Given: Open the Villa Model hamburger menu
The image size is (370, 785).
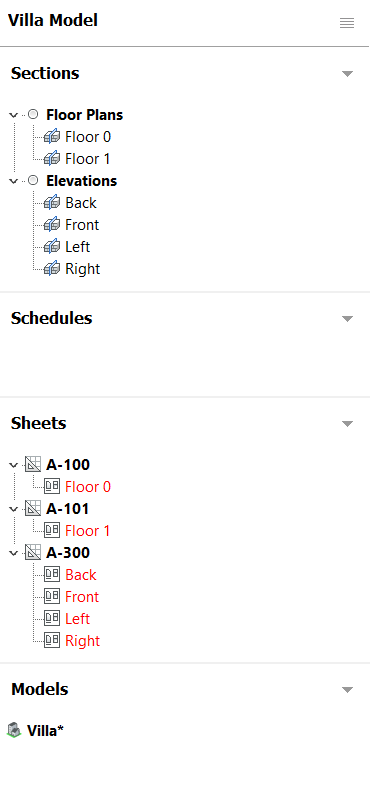Looking at the screenshot, I should click(347, 23).
